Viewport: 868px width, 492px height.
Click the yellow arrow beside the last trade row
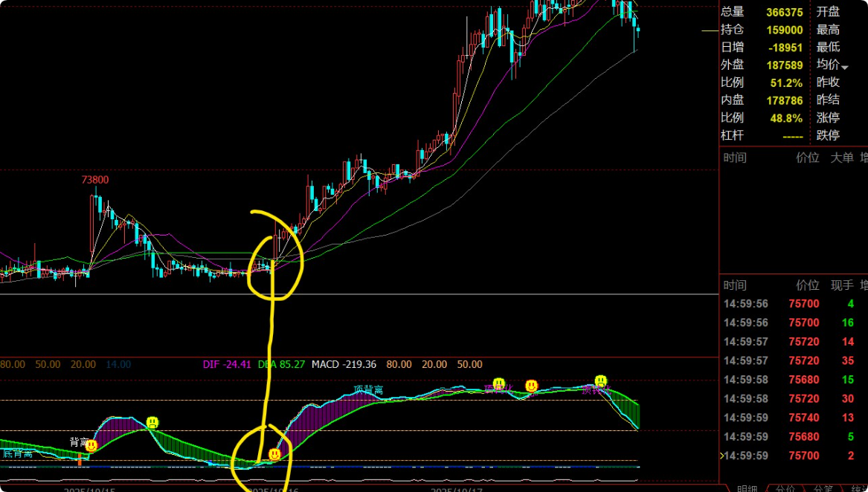(x=721, y=456)
